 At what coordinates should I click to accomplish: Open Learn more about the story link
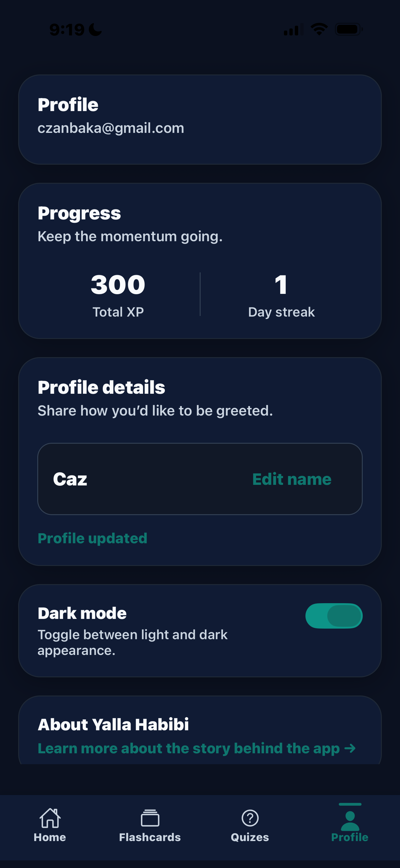tap(188, 748)
